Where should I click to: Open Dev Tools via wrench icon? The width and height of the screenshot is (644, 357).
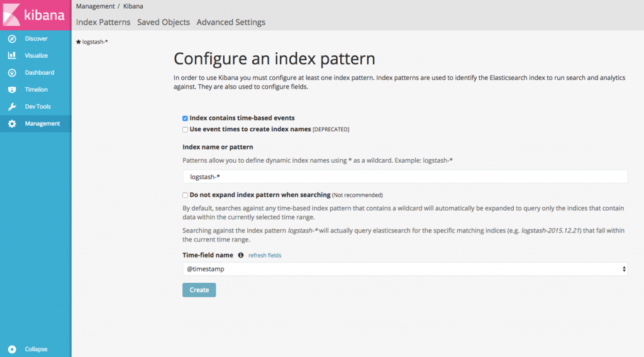(x=12, y=107)
